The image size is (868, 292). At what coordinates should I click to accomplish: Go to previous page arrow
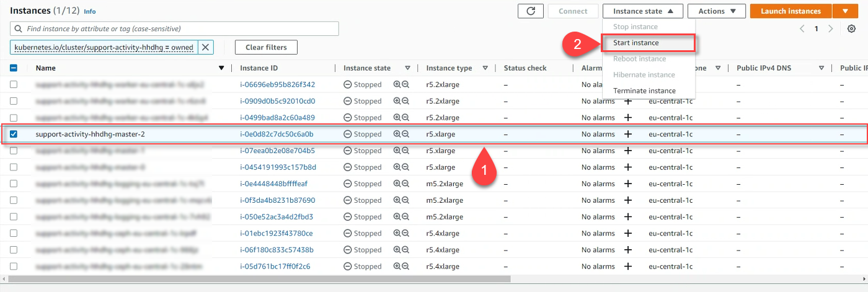click(802, 29)
